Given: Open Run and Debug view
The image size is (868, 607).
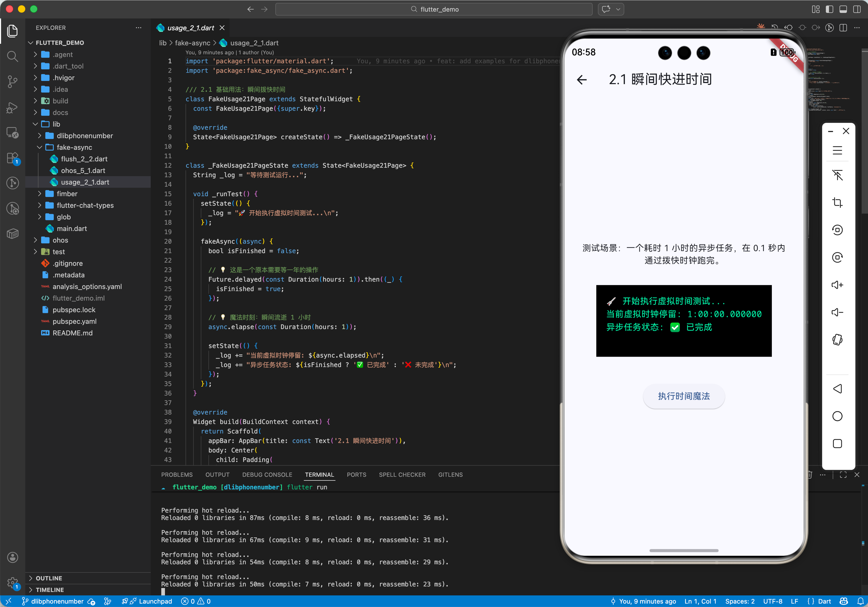Looking at the screenshot, I should 12,107.
